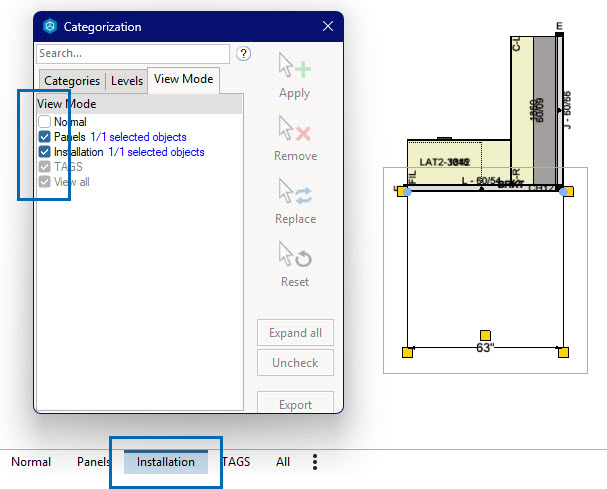This screenshot has width=607, height=489.
Task: Toggle the TAGS checkbox
Action: click(45, 167)
